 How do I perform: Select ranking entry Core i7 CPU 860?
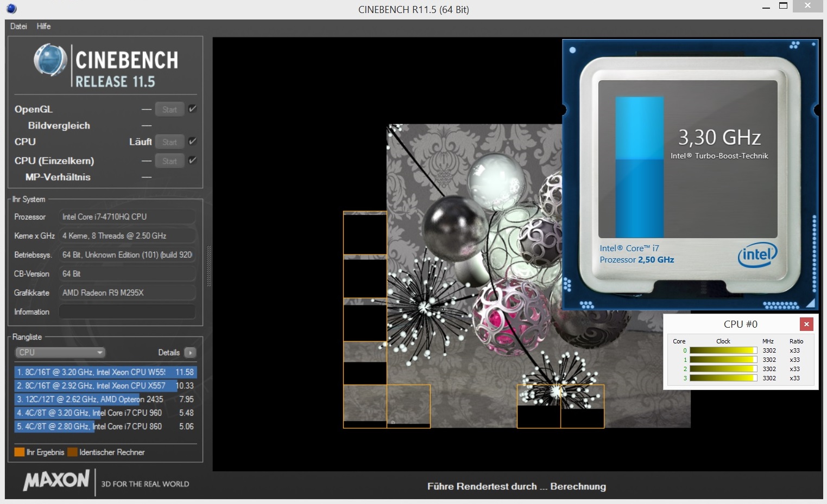click(x=105, y=426)
